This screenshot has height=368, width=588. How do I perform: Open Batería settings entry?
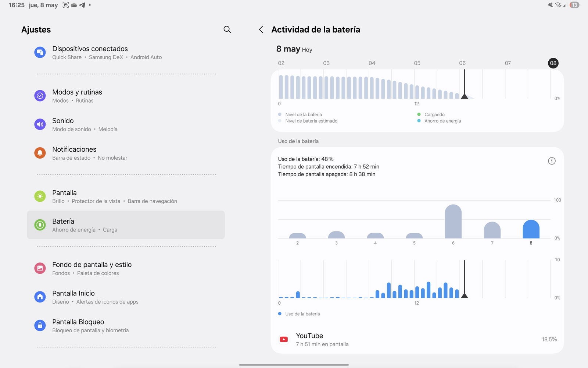pos(126,225)
